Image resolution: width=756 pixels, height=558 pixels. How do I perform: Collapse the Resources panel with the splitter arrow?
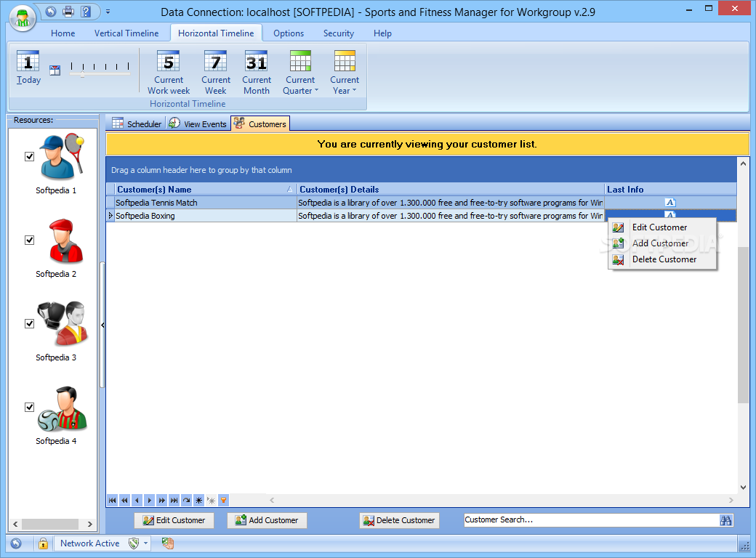pyautogui.click(x=102, y=325)
